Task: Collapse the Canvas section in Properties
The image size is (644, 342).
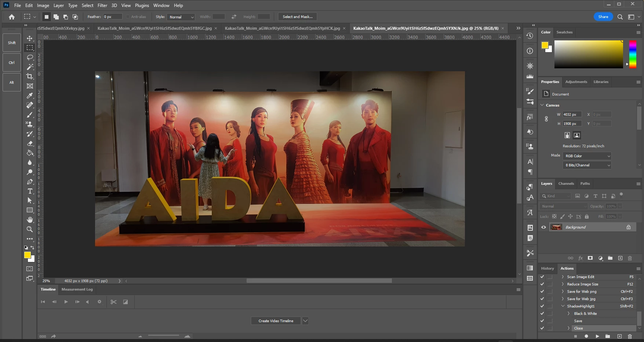Action: [x=542, y=105]
